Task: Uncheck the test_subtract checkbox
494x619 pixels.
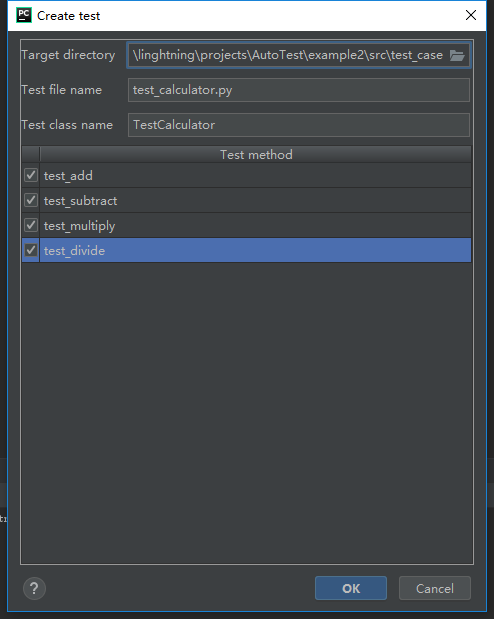Action: point(31,200)
